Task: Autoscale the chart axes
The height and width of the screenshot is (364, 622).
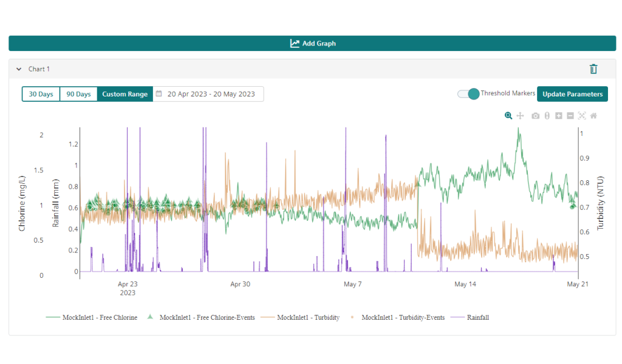Action: pos(581,115)
